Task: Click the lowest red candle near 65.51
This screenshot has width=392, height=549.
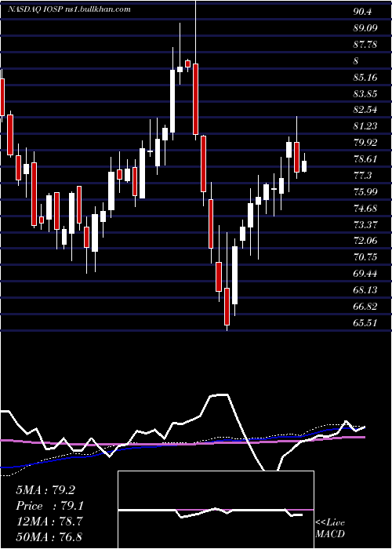Action: (x=227, y=307)
